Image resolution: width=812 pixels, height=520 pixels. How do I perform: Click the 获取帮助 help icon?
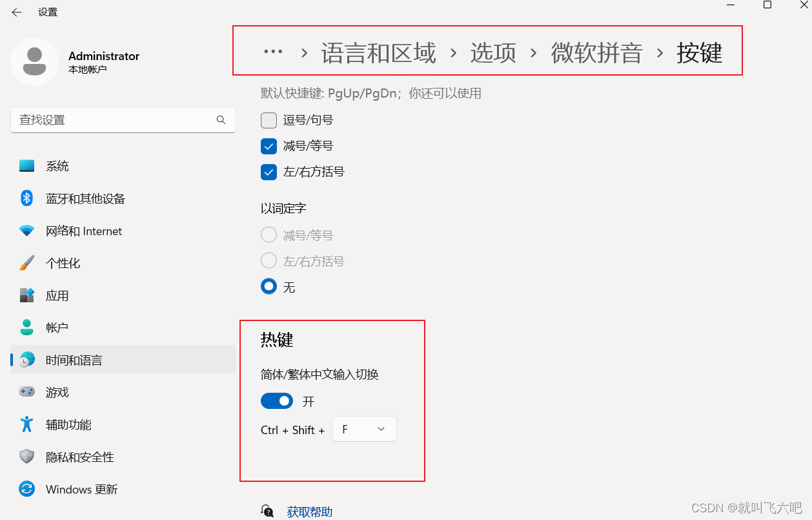pos(267,512)
